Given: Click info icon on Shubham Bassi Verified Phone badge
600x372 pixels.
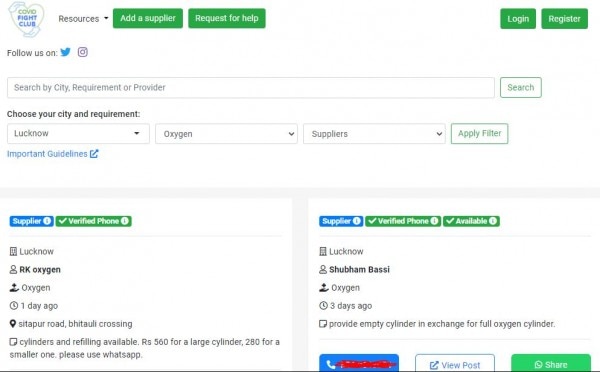Looking at the screenshot, I should pyautogui.click(x=434, y=221).
